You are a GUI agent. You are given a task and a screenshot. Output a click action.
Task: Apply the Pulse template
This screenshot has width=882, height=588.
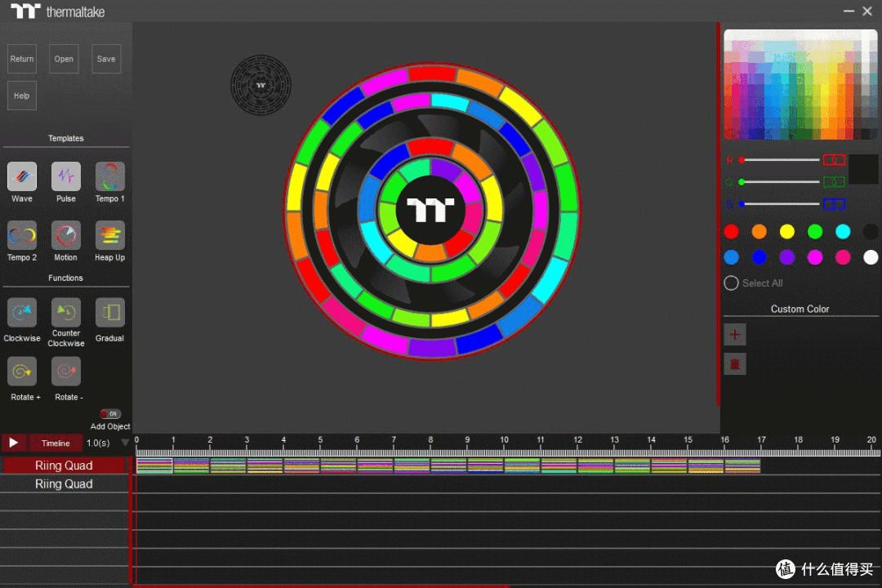click(66, 176)
